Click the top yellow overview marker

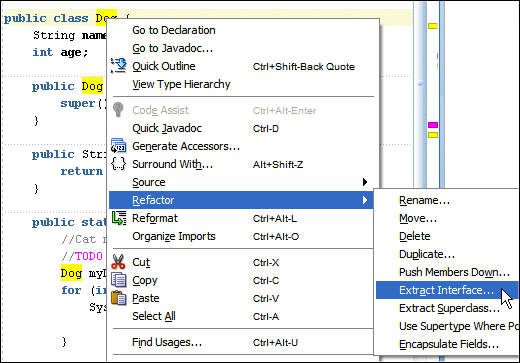coord(433,26)
